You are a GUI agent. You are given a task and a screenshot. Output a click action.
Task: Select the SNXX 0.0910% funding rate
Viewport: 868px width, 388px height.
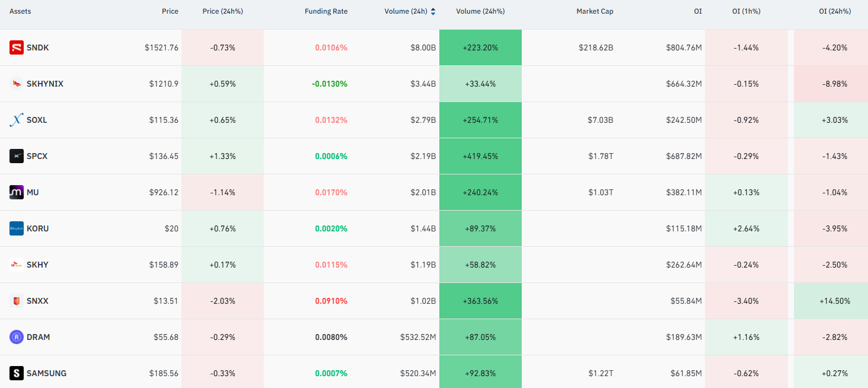(331, 301)
